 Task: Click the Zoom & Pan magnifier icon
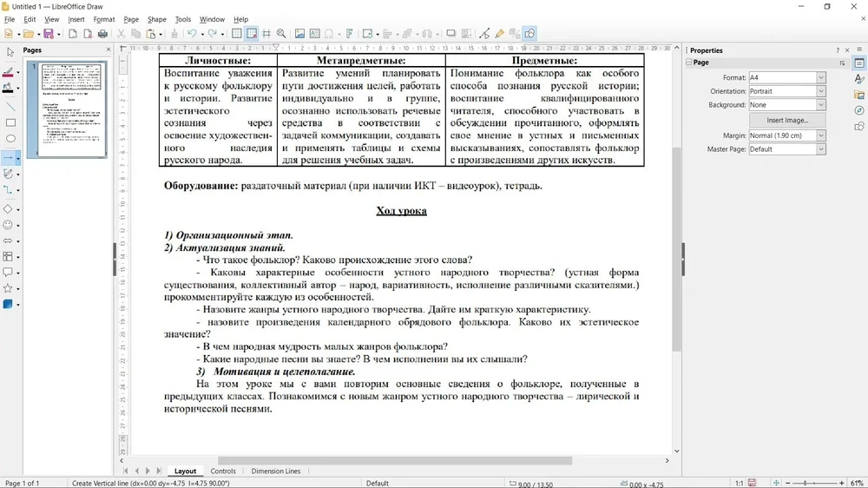(x=281, y=34)
